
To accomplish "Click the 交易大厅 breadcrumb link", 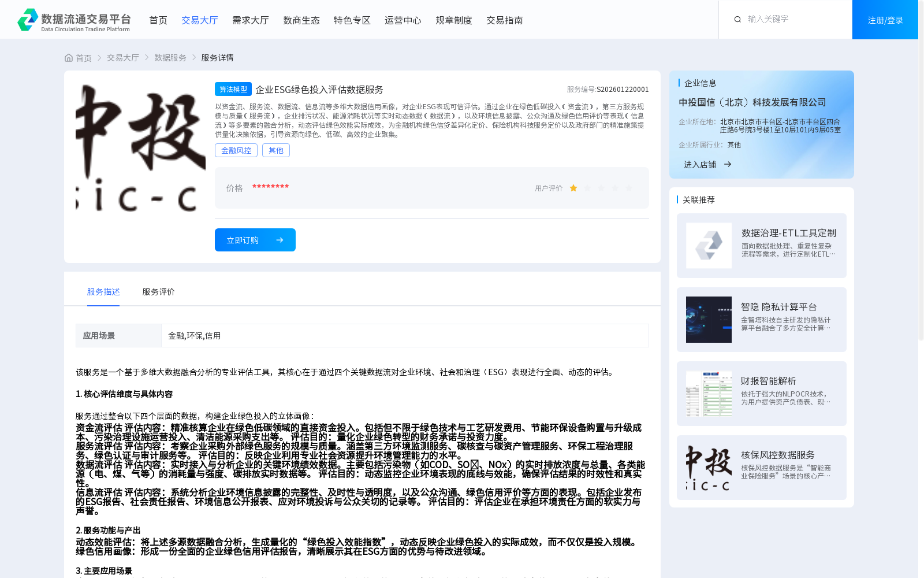I will point(123,58).
